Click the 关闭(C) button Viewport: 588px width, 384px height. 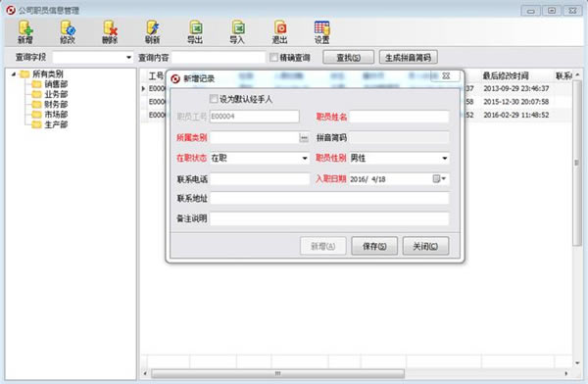pos(425,246)
